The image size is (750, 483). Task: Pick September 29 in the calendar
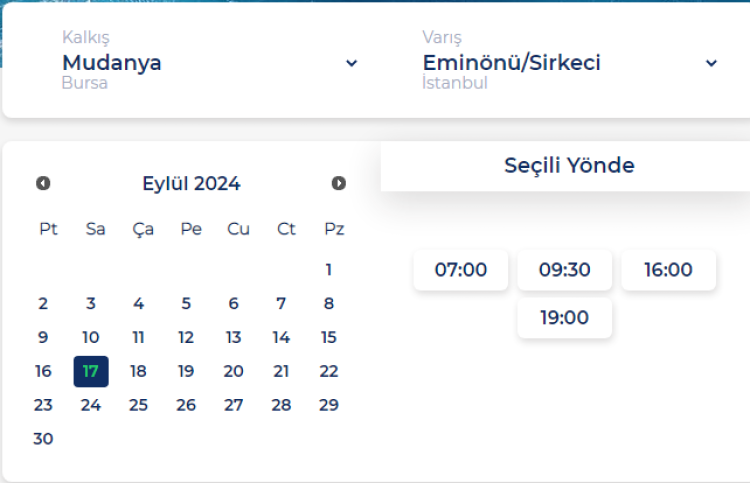click(x=329, y=405)
